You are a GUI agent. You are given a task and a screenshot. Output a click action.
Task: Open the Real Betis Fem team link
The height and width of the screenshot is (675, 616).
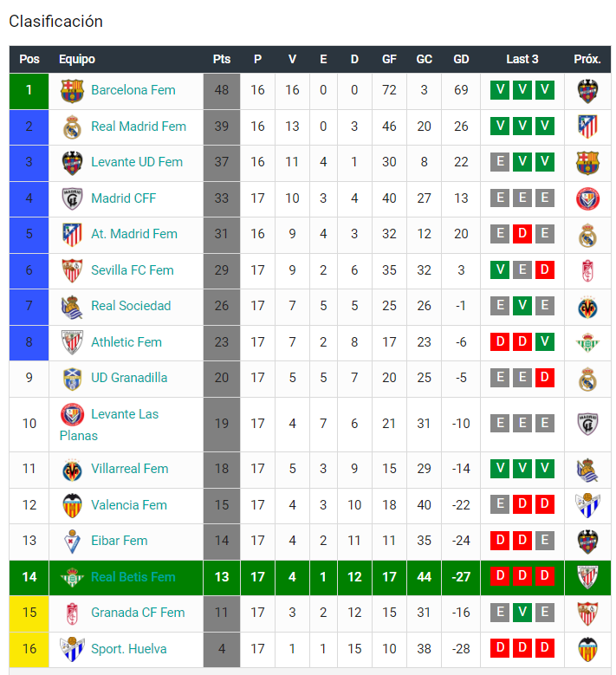tap(133, 577)
